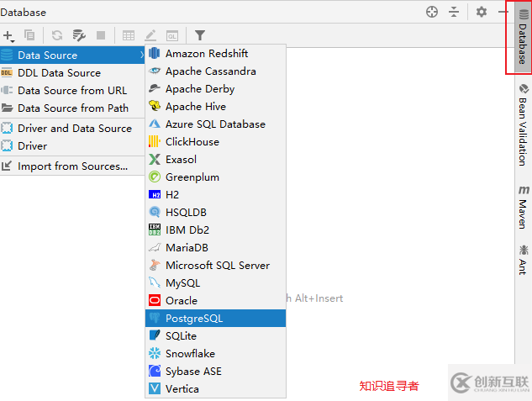
Task: Click Import from Sources...
Action: (72, 166)
